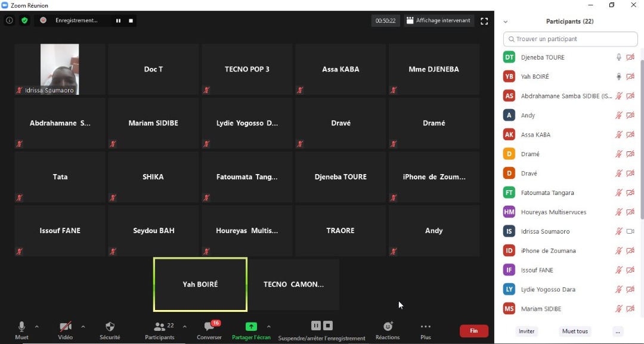Pause the recording in top bar
644x344 pixels.
(118, 21)
